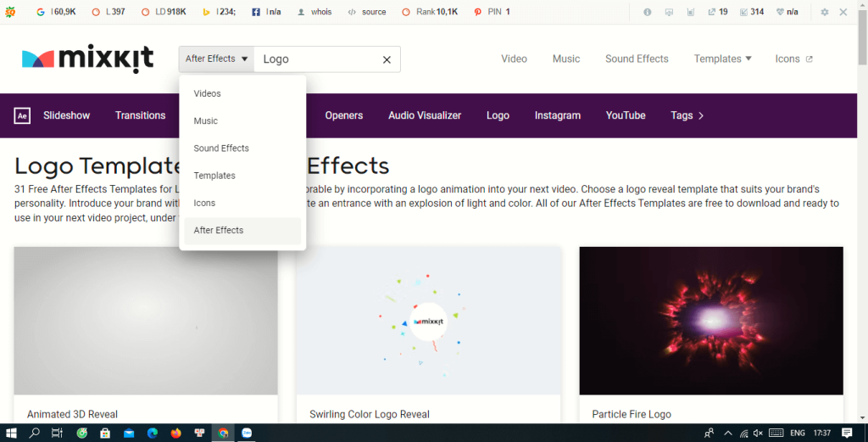868x442 pixels.
Task: Open SEO toolbar settings gear
Action: click(825, 12)
